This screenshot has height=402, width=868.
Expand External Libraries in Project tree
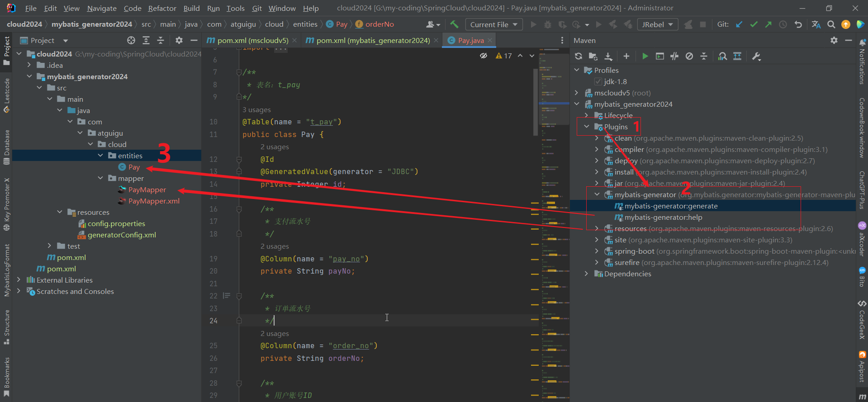(19, 280)
